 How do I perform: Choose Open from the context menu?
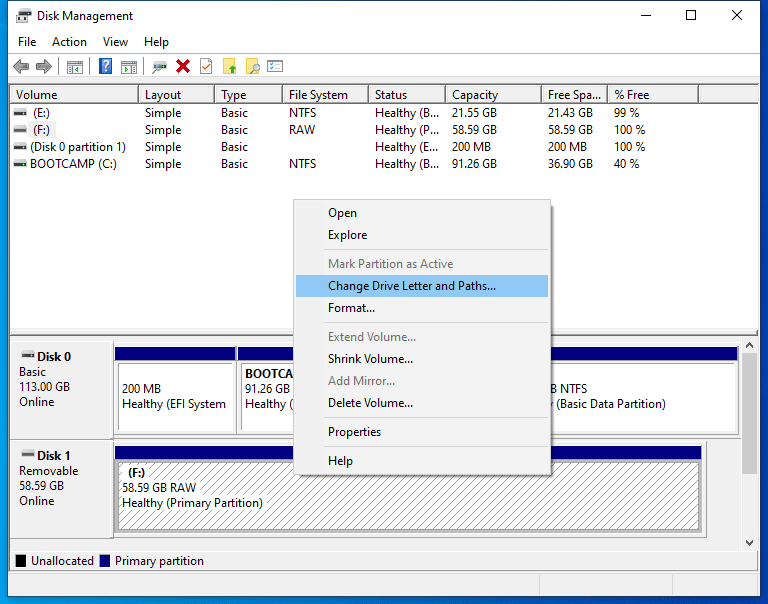click(422, 213)
